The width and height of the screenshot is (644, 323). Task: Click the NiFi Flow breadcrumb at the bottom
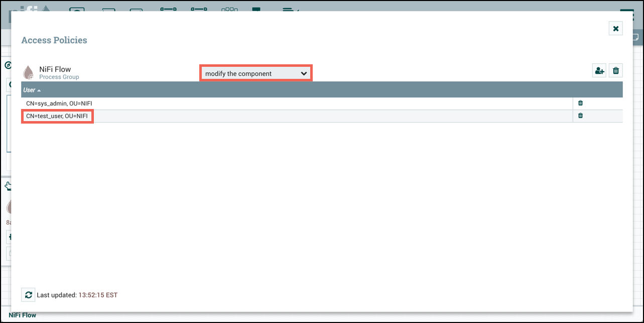tap(22, 315)
